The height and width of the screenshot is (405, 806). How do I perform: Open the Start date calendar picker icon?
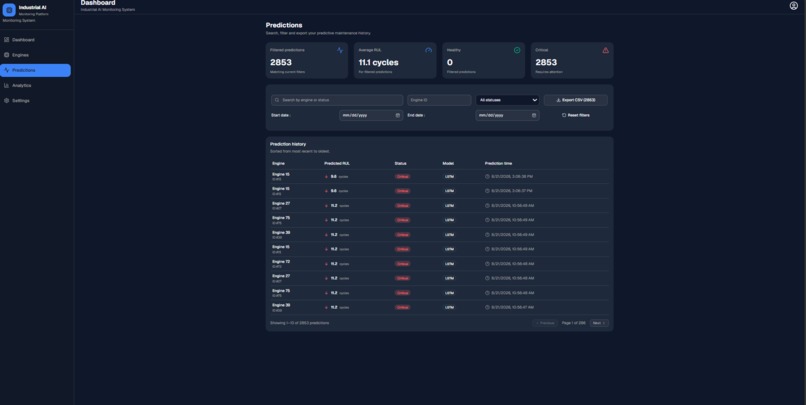[x=397, y=116]
